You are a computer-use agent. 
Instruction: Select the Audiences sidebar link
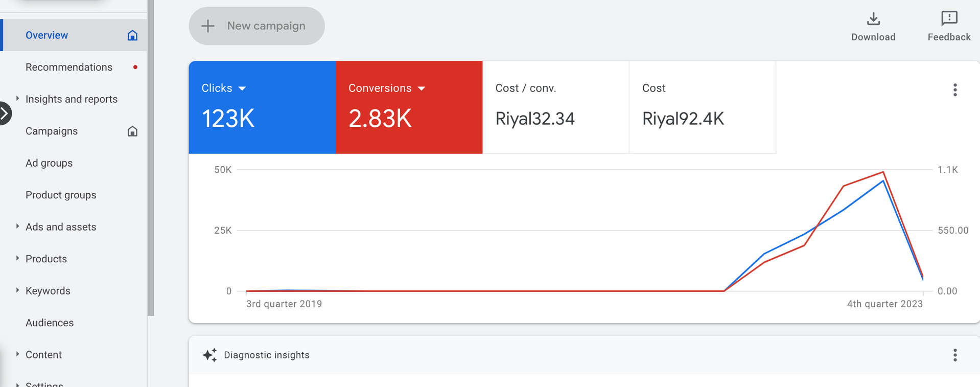click(50, 323)
